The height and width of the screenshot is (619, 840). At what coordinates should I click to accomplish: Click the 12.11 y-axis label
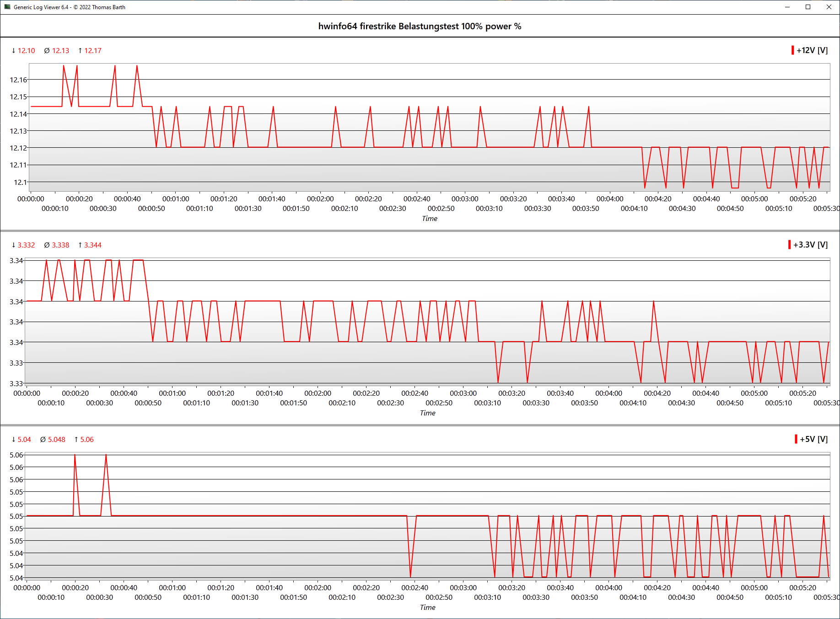[18, 165]
